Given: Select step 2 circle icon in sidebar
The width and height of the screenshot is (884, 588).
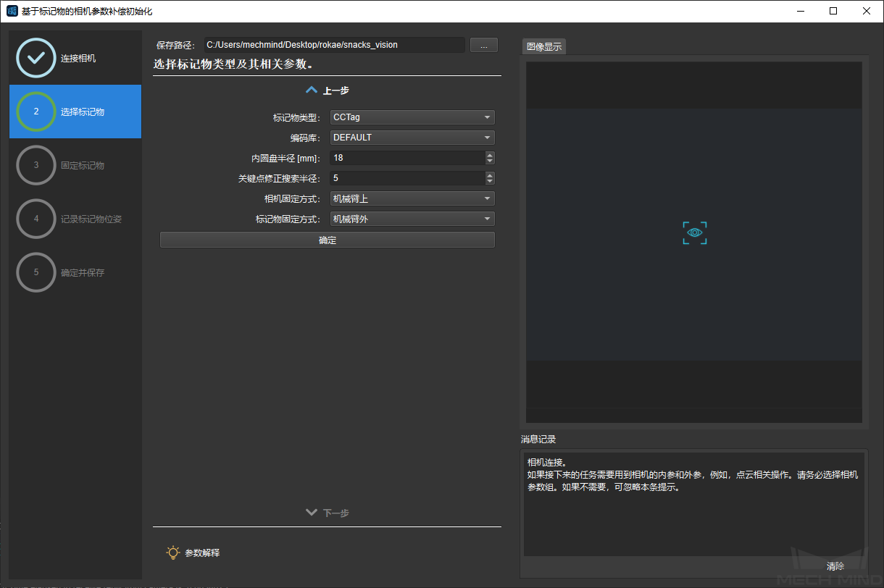Looking at the screenshot, I should (x=36, y=112).
